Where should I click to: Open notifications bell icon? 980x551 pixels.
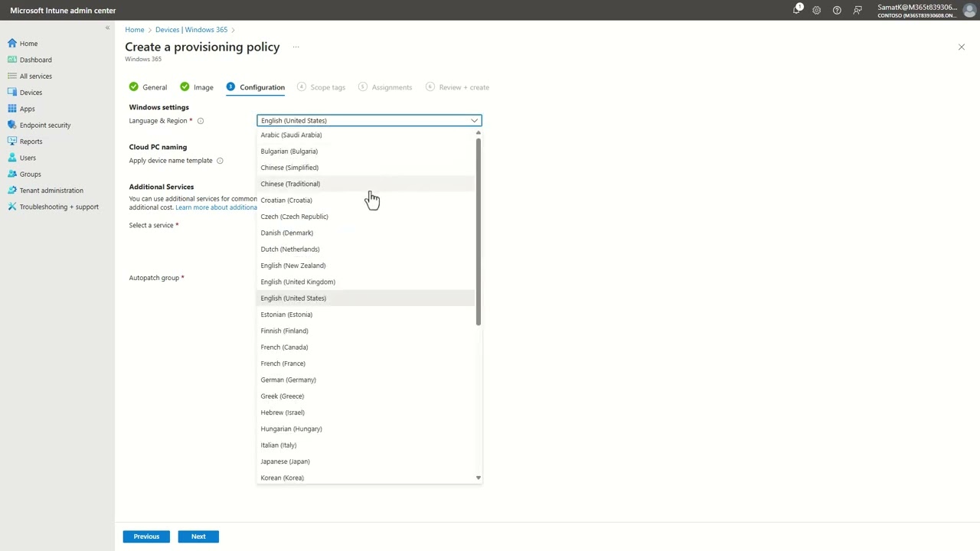(797, 10)
